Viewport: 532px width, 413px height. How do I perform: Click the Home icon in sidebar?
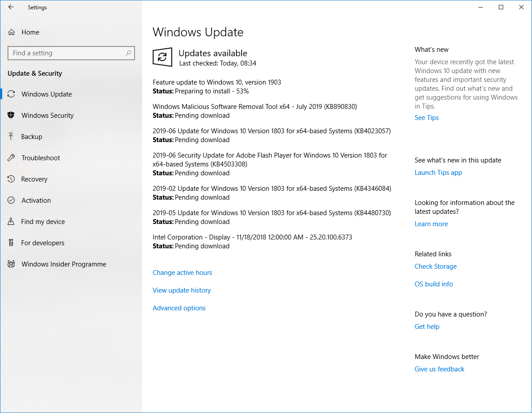(12, 32)
